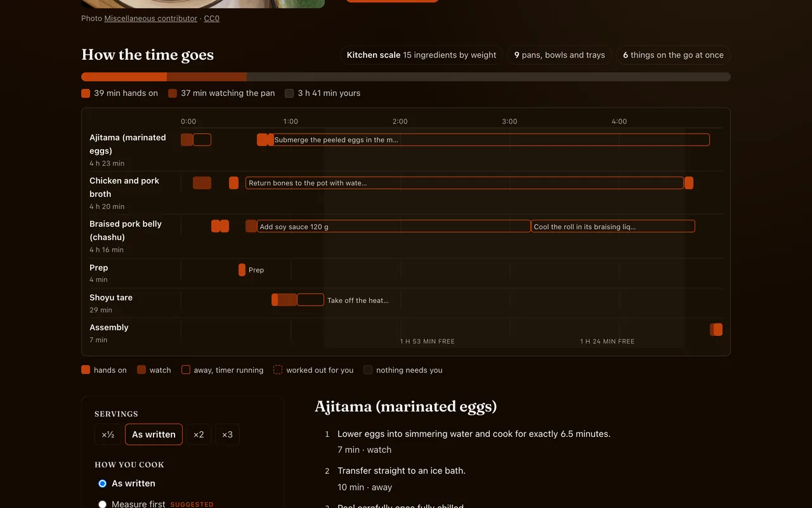Screen dimensions: 812x508
Task: Open the CC0 license link
Action: (211, 18)
